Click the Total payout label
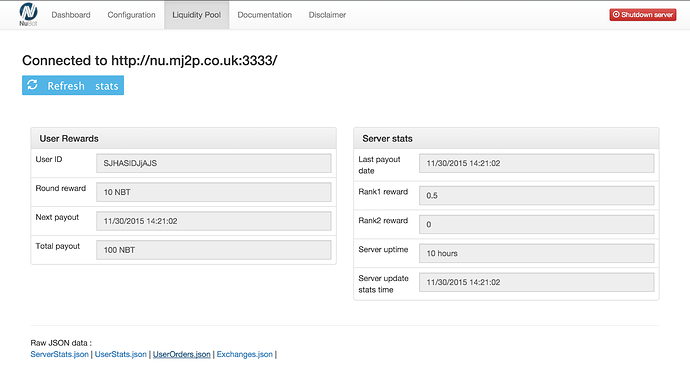Image resolution: width=690 pixels, height=390 pixels. point(58,246)
